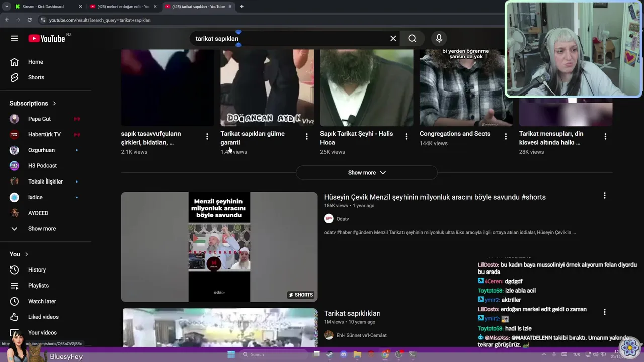The width and height of the screenshot is (644, 362).
Task: Open Chrome from the taskbar
Action: coord(385,354)
